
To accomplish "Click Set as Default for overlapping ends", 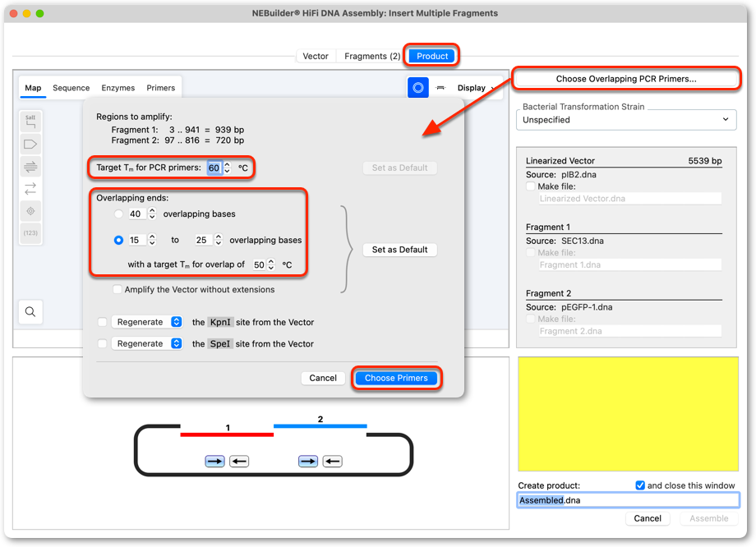I will pyautogui.click(x=399, y=250).
